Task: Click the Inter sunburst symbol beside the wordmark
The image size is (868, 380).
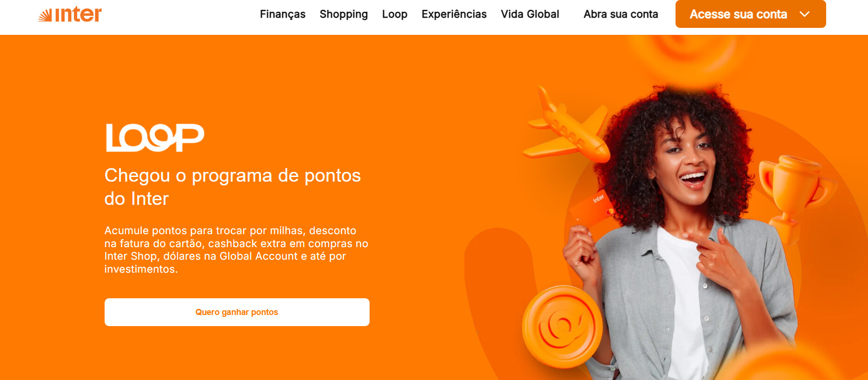Action: click(x=45, y=16)
